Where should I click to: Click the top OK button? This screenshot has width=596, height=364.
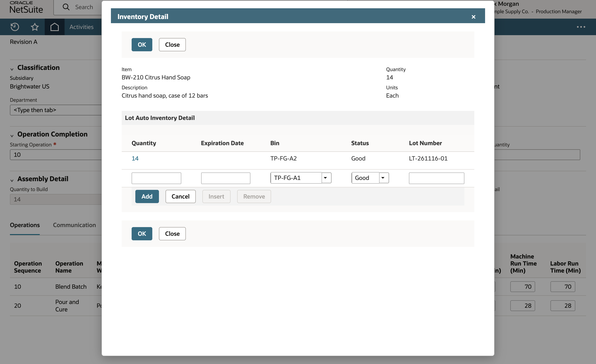(x=142, y=44)
